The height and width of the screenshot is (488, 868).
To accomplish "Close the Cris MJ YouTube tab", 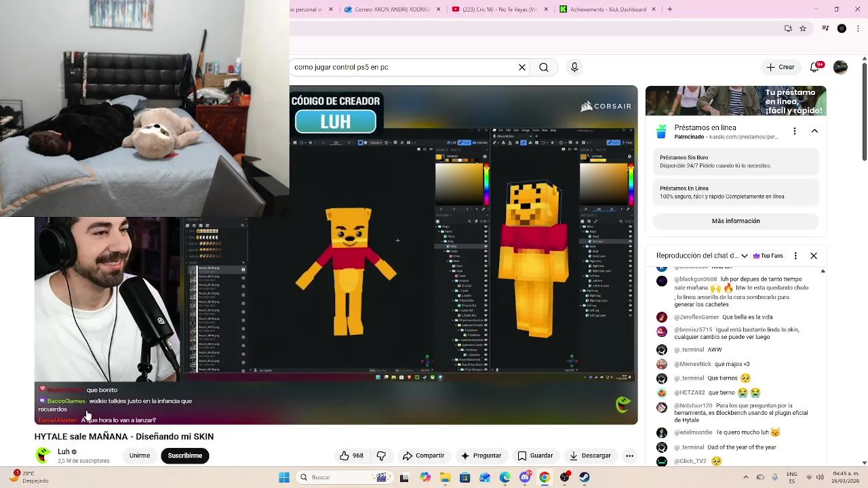I will 547,9.
